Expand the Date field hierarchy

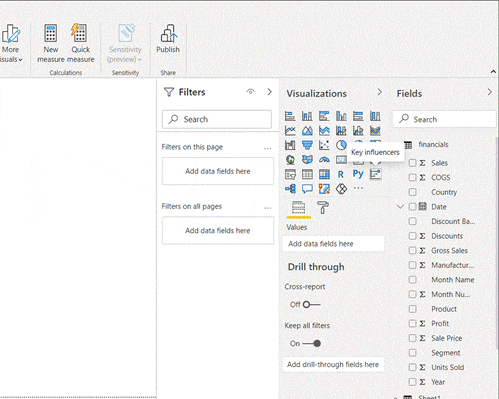400,207
